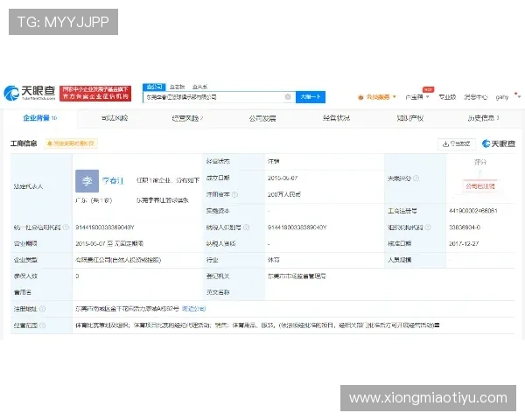The width and height of the screenshot is (525, 420).
Task: Click the 广东 (共1家) region text
Action: tap(94, 200)
